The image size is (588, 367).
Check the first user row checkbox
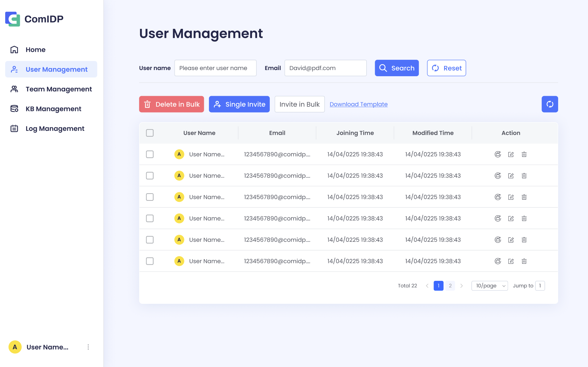click(x=150, y=154)
